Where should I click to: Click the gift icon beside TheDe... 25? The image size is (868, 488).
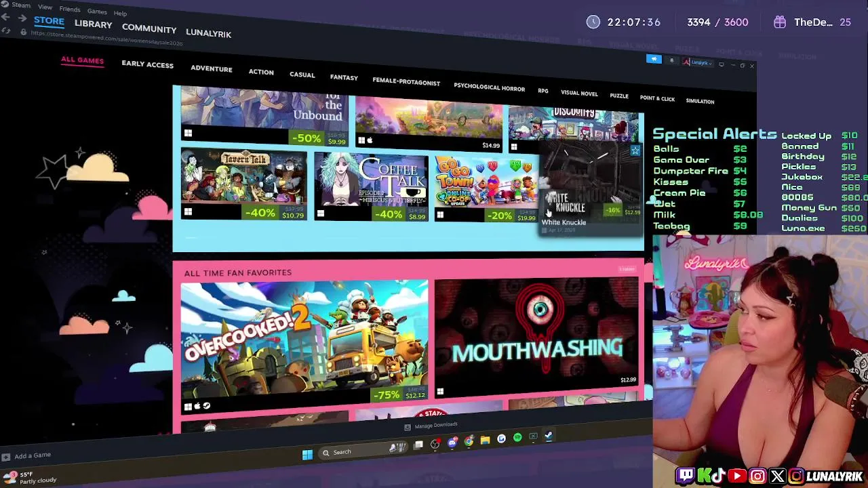point(780,22)
